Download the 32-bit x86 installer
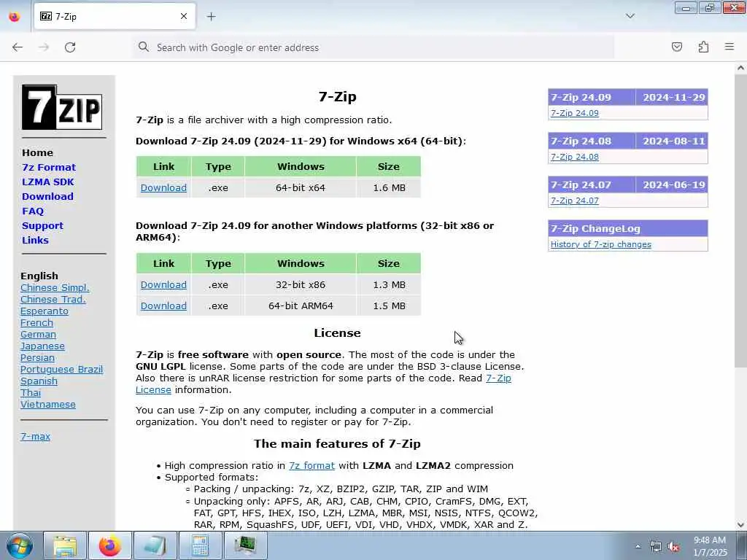This screenshot has height=560, width=747. pyautogui.click(x=163, y=285)
